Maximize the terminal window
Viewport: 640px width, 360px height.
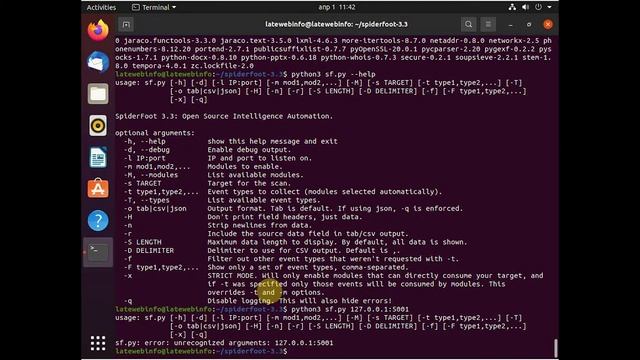[529, 24]
